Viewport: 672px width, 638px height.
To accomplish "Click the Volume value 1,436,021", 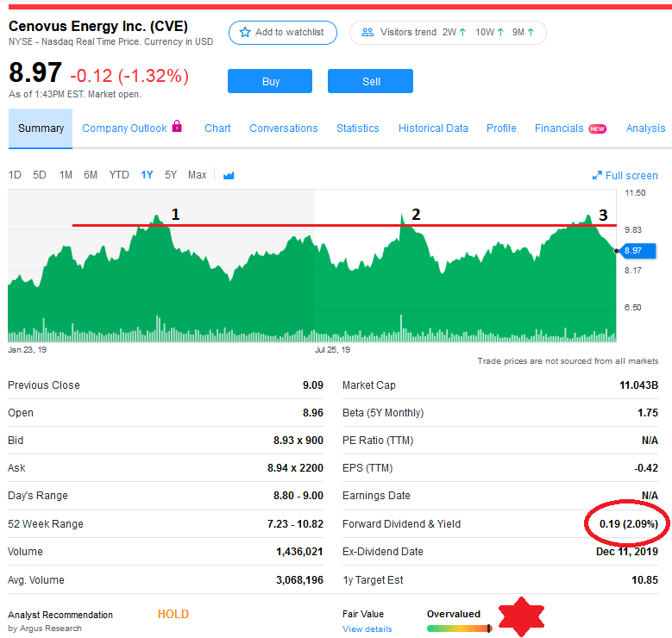I will [299, 552].
